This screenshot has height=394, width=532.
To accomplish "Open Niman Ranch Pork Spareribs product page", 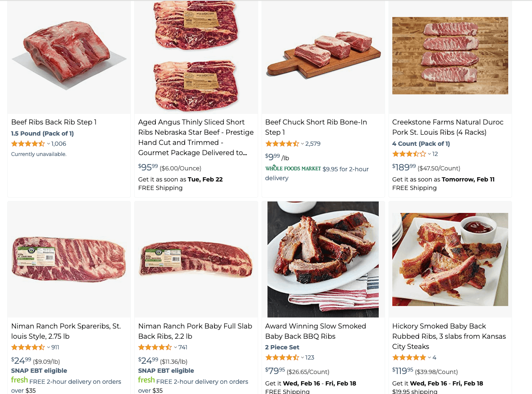I will coord(66,331).
